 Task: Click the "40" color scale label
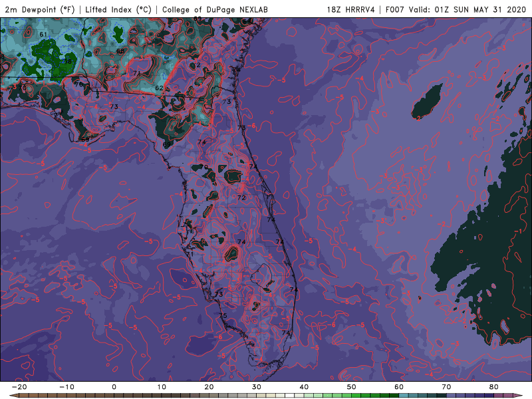pos(304,387)
